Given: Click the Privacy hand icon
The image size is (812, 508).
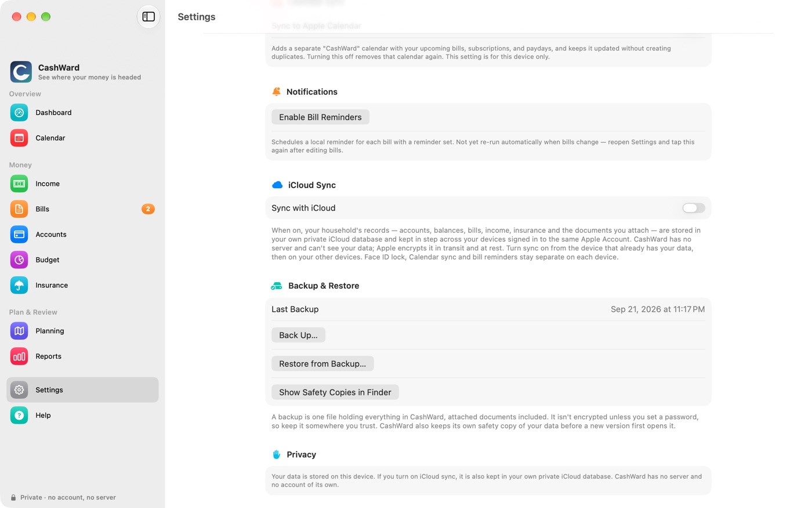Looking at the screenshot, I should 277,455.
